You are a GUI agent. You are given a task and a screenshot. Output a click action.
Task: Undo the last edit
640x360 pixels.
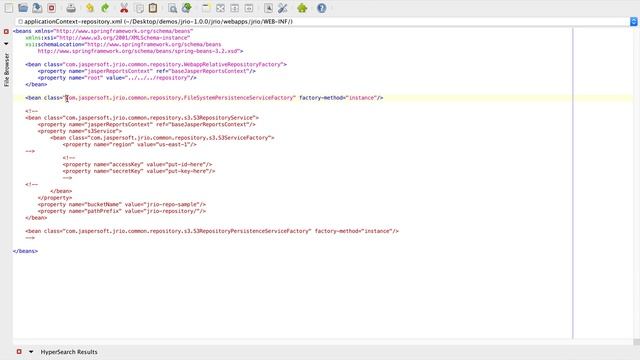90,8
